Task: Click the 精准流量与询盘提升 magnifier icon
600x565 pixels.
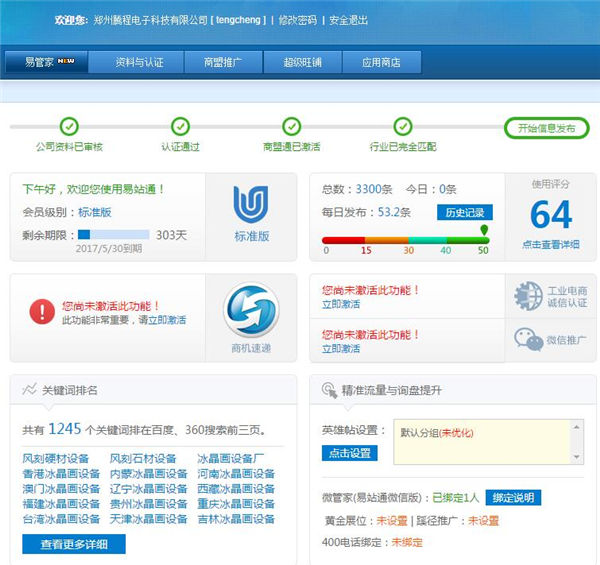Action: click(328, 390)
